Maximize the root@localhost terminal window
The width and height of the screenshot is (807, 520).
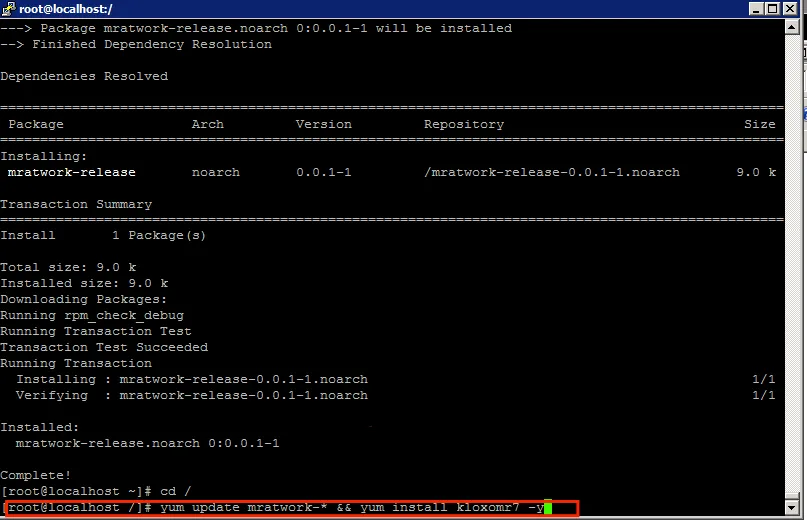773,9
